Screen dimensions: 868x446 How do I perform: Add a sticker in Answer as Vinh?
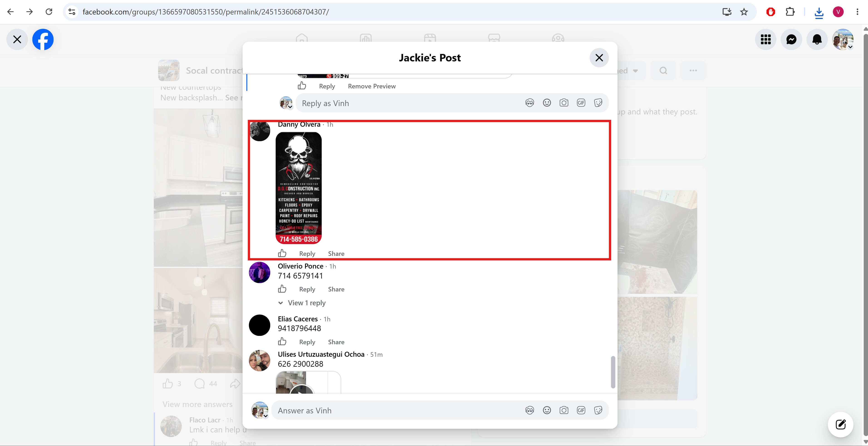click(598, 410)
